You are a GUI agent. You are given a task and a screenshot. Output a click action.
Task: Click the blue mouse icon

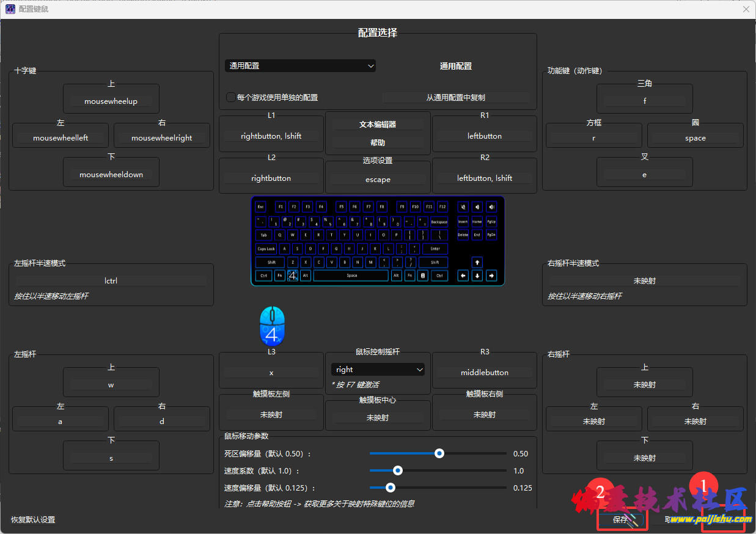(x=272, y=326)
